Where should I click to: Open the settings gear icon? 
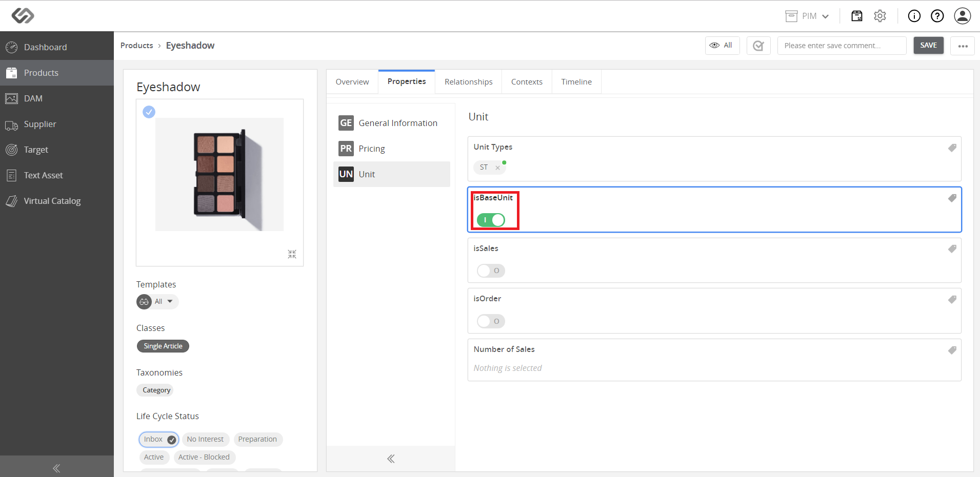(x=880, y=16)
